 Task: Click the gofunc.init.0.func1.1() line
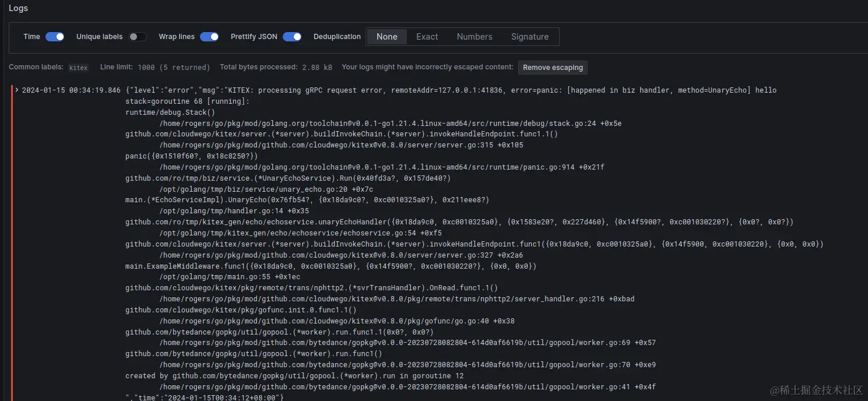tap(241, 310)
